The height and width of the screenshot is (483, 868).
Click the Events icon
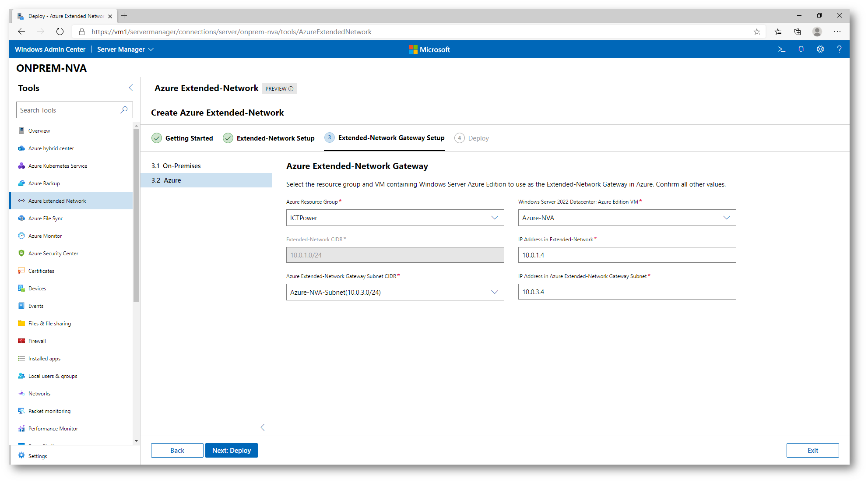[x=21, y=306]
